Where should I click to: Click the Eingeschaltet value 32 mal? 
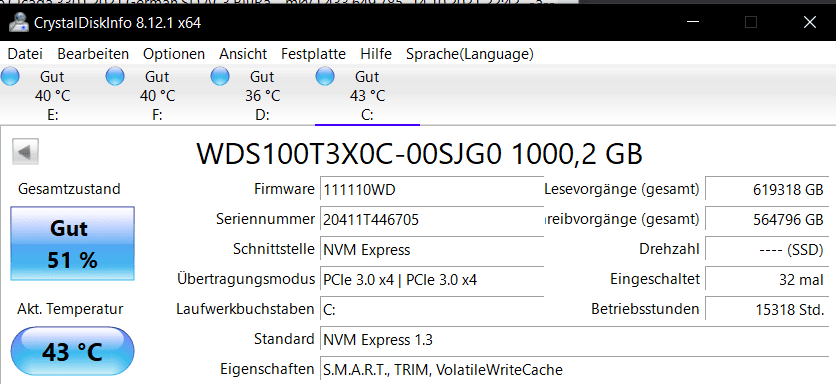767,279
